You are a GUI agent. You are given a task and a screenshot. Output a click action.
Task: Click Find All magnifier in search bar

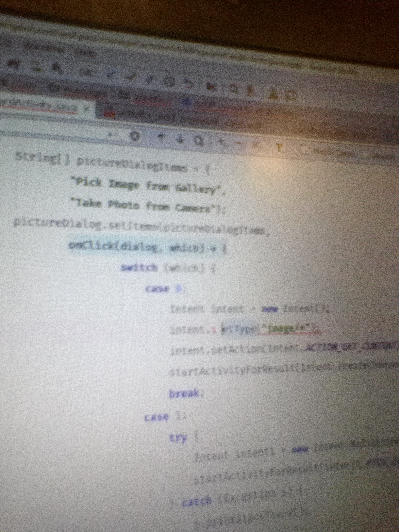[x=199, y=140]
